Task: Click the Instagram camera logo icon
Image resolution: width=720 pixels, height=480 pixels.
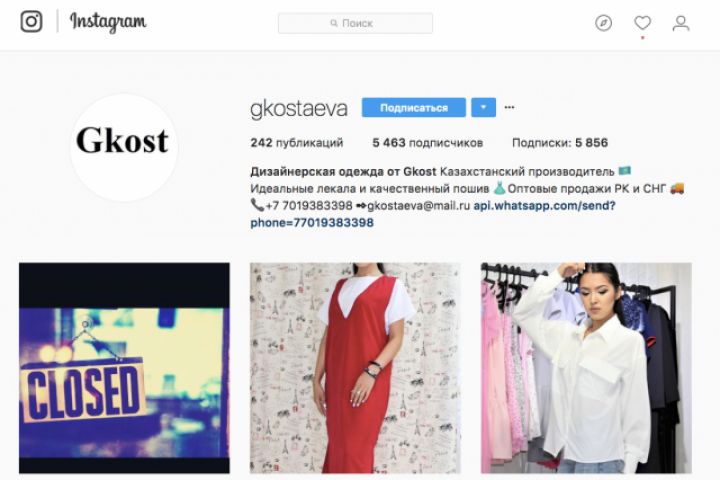Action: click(32, 22)
